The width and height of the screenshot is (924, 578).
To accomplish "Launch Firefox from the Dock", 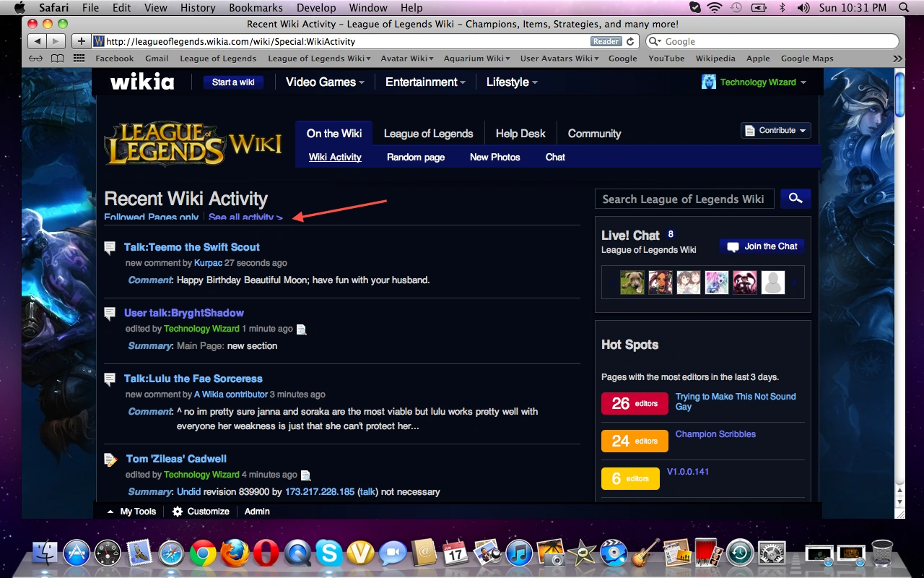I will tap(235, 553).
